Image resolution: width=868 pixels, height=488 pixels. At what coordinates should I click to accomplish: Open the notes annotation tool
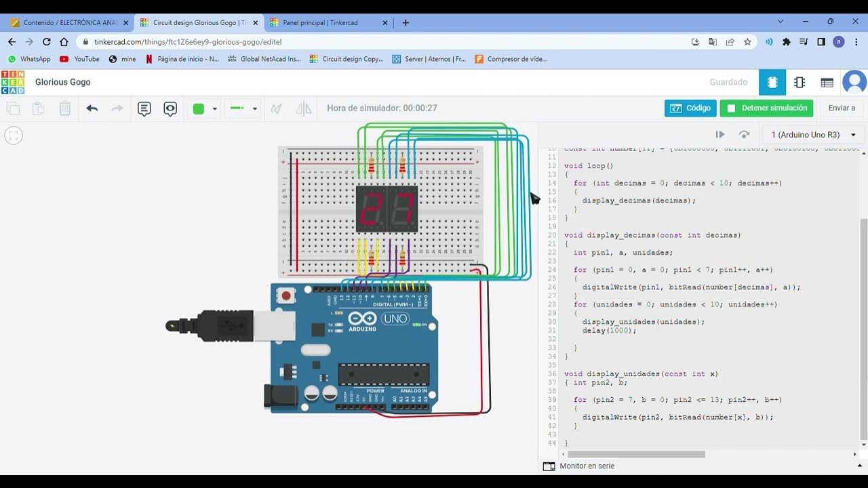point(144,108)
